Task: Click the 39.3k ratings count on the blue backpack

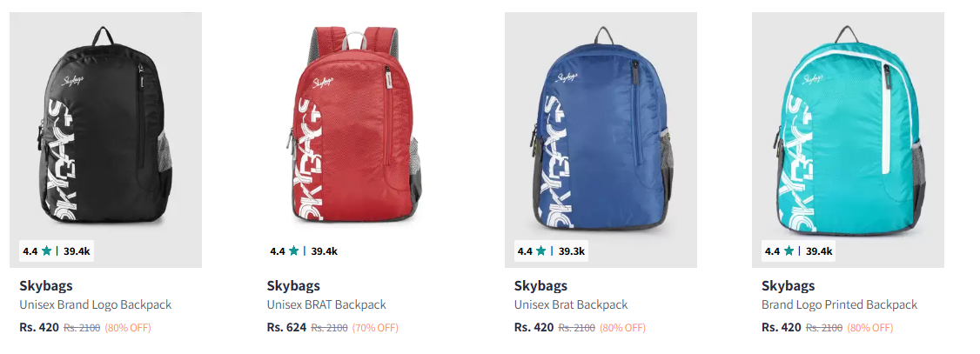Action: pos(572,251)
